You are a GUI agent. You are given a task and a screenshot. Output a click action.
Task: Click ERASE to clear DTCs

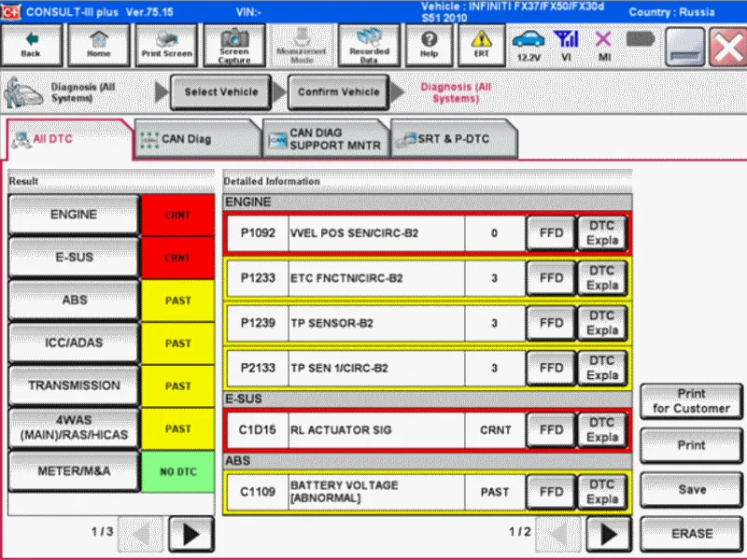click(691, 534)
